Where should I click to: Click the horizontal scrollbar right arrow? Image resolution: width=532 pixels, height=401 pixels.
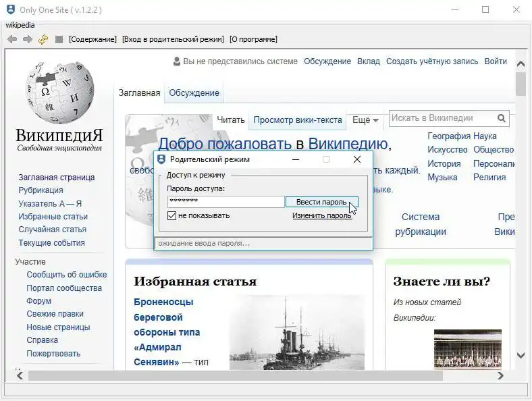[500, 375]
